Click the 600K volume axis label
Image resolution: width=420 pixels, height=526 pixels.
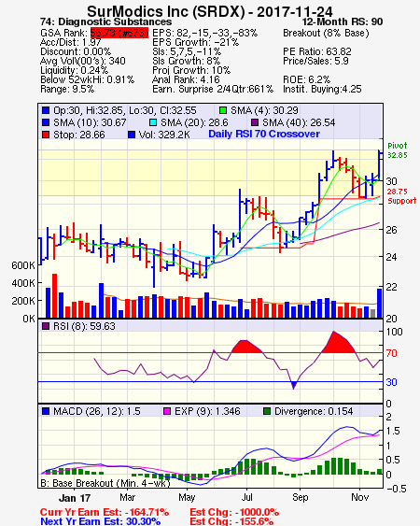(x=23, y=265)
